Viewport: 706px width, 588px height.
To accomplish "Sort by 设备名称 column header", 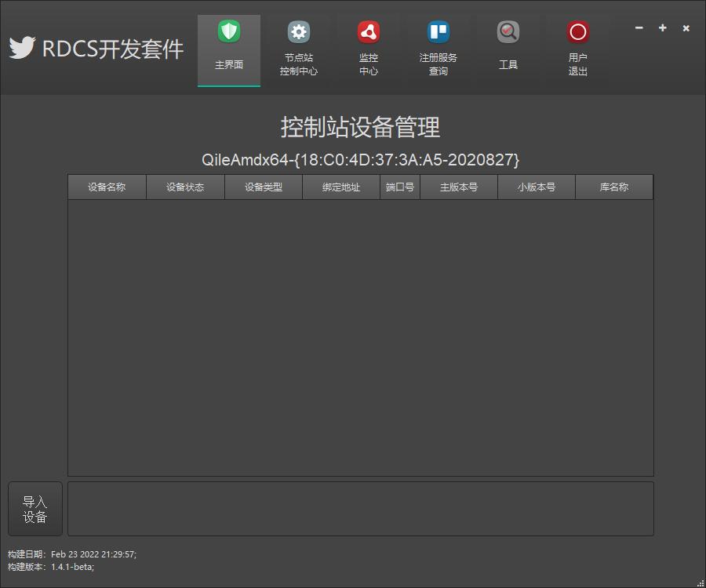I will pyautogui.click(x=107, y=187).
